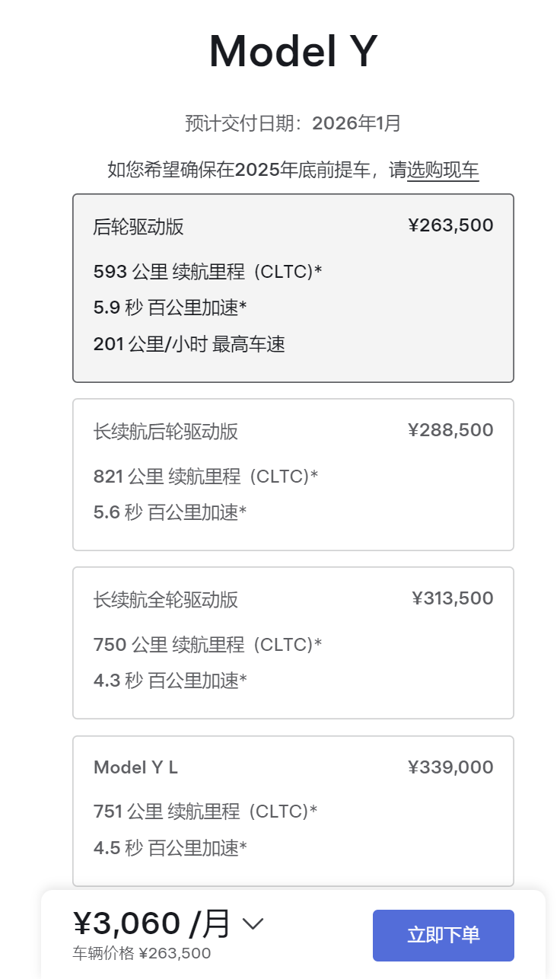Click the 593 公里 续航里程 line
Image resolution: width=560 pixels, height=979 pixels.
tap(207, 271)
